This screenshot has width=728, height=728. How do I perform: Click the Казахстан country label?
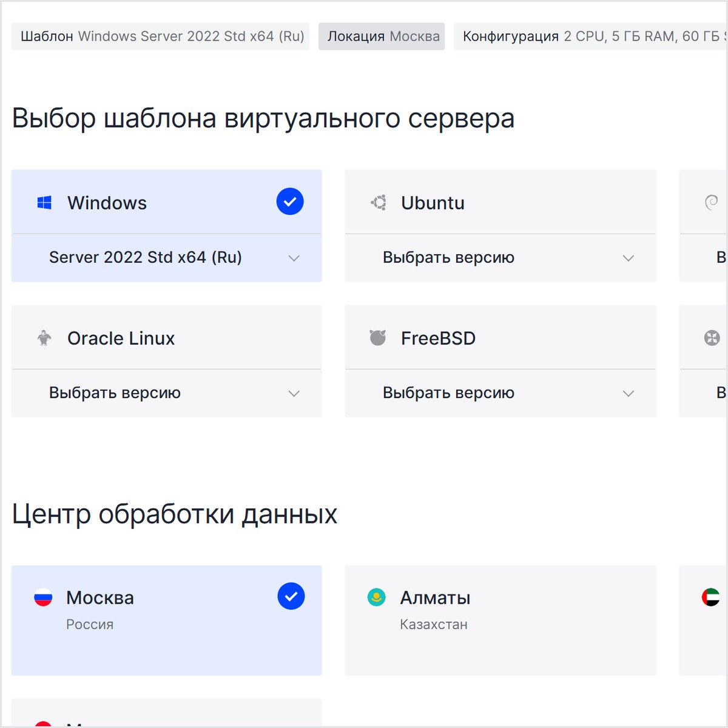pos(434,625)
